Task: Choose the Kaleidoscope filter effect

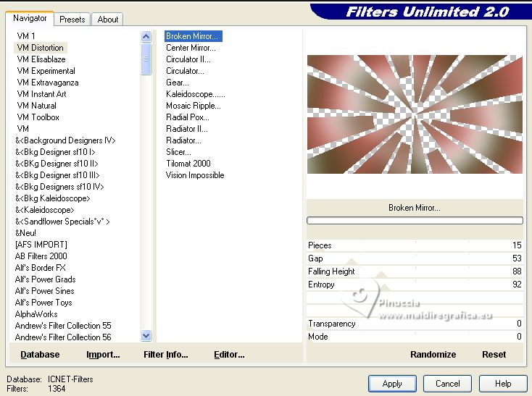Action: (x=195, y=94)
